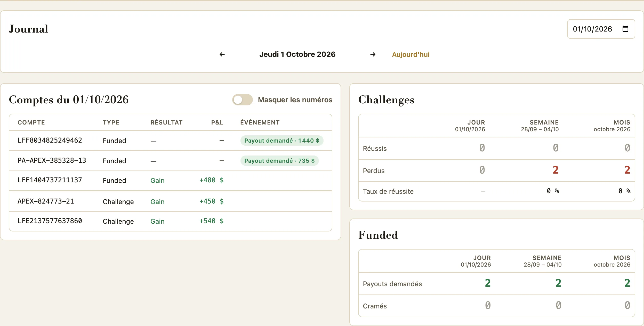644x326 pixels.
Task: Click Payouts demandés daily value 2
Action: (x=488, y=283)
